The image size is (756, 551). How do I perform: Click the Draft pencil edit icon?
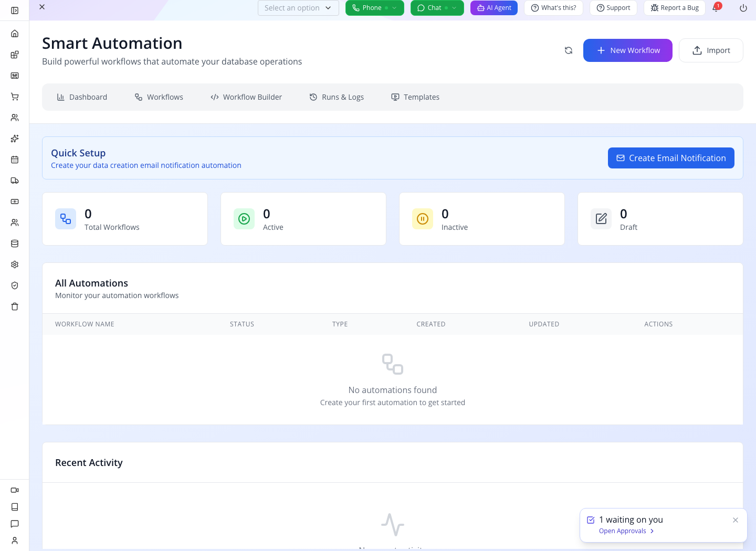click(x=601, y=219)
